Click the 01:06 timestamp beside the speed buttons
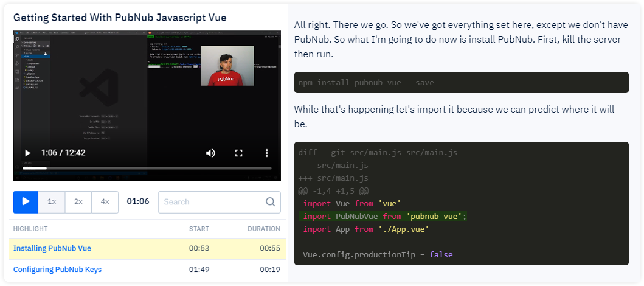This screenshot has width=644, height=286. coord(138,202)
